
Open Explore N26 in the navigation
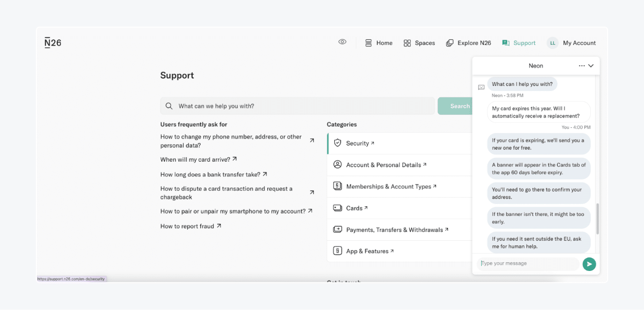pyautogui.click(x=468, y=43)
